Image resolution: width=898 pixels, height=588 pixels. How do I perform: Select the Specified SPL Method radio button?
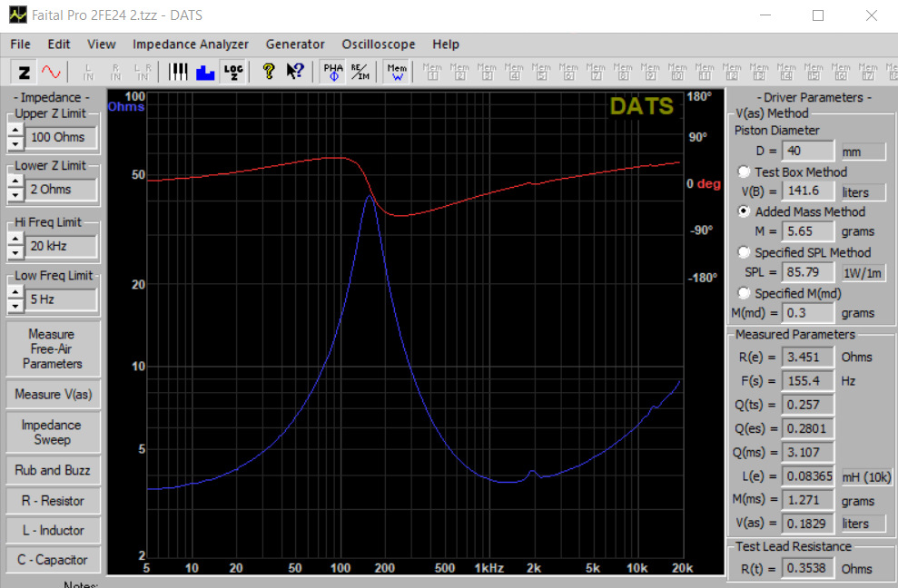(744, 252)
